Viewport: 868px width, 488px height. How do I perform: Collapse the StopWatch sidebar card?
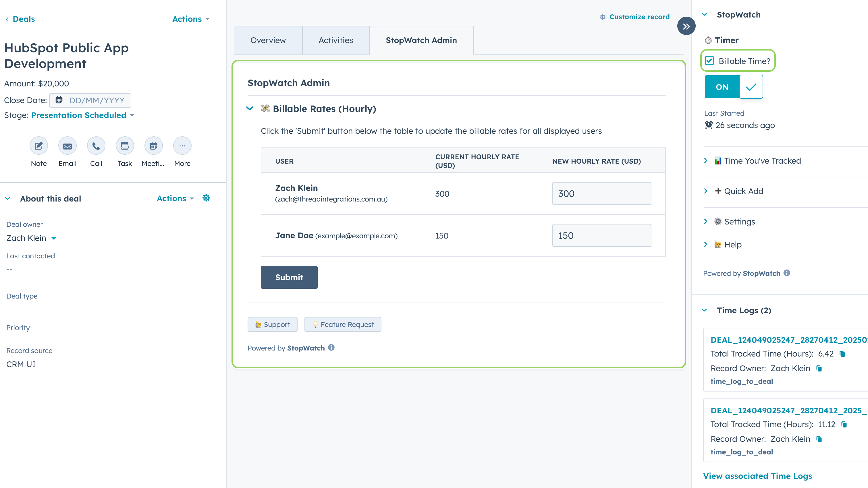[x=704, y=14]
